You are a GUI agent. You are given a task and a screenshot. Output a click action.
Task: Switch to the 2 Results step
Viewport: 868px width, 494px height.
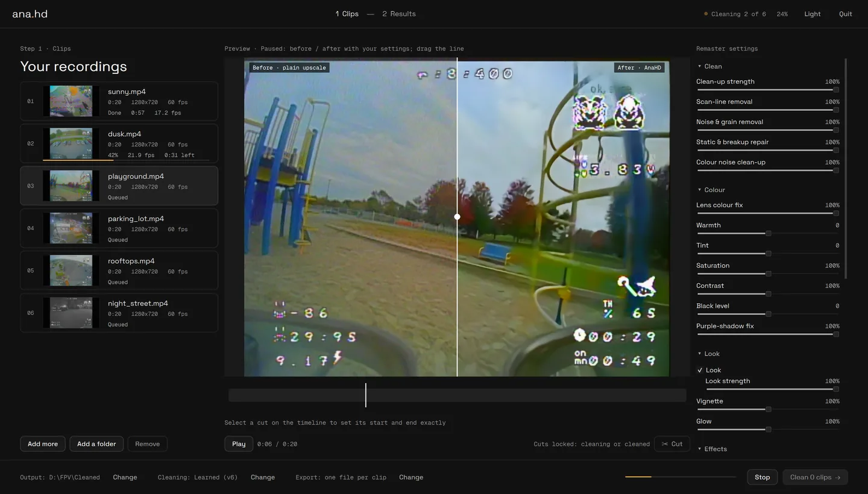pos(399,14)
